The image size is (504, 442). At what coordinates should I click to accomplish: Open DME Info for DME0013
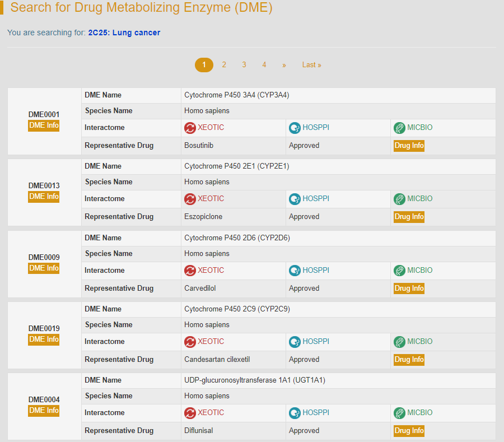(x=44, y=197)
